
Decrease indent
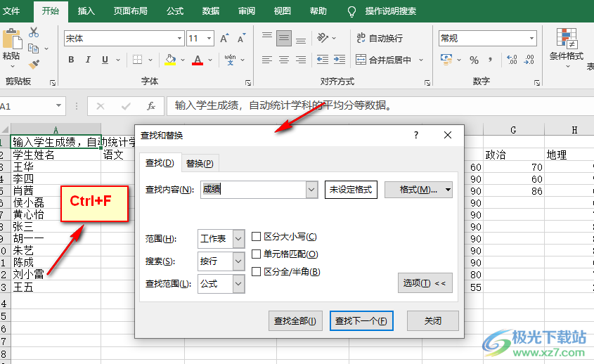coord(323,60)
